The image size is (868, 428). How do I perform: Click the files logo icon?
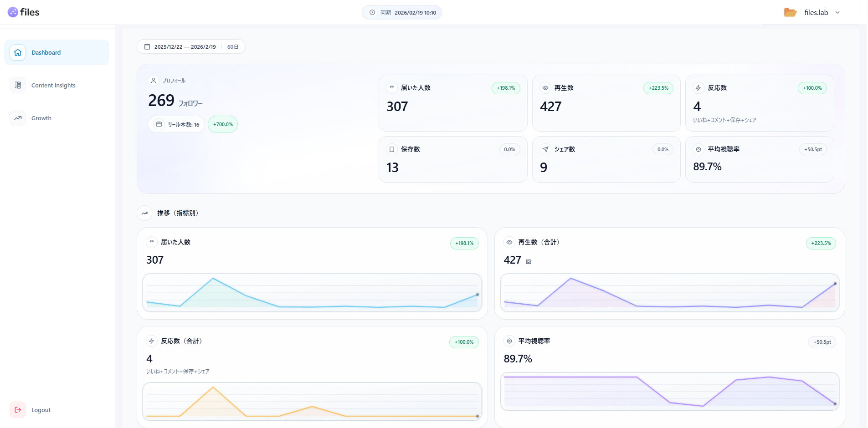(13, 12)
